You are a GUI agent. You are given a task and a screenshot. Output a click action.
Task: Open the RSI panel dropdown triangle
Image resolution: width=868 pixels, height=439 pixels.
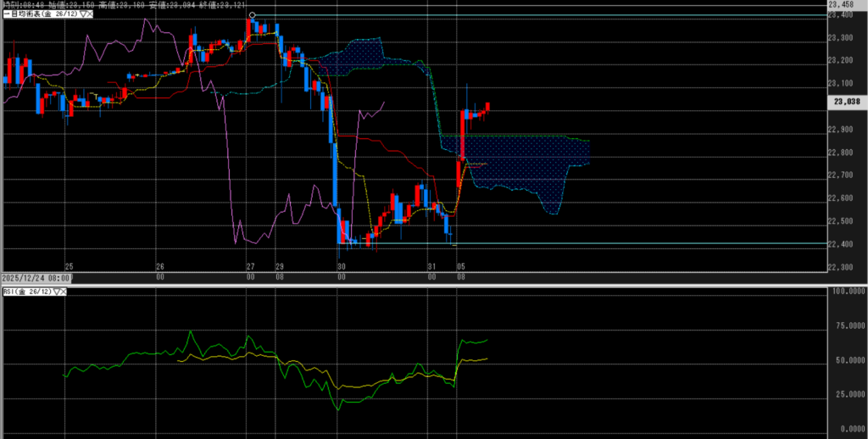click(x=58, y=292)
